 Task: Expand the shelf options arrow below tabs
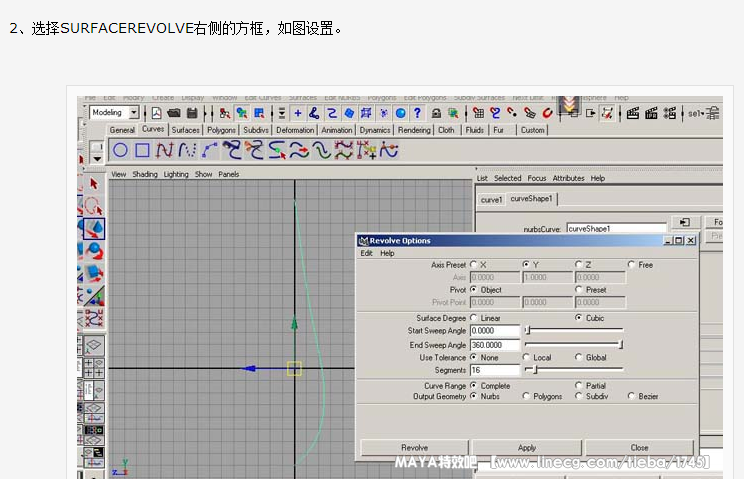click(x=97, y=157)
